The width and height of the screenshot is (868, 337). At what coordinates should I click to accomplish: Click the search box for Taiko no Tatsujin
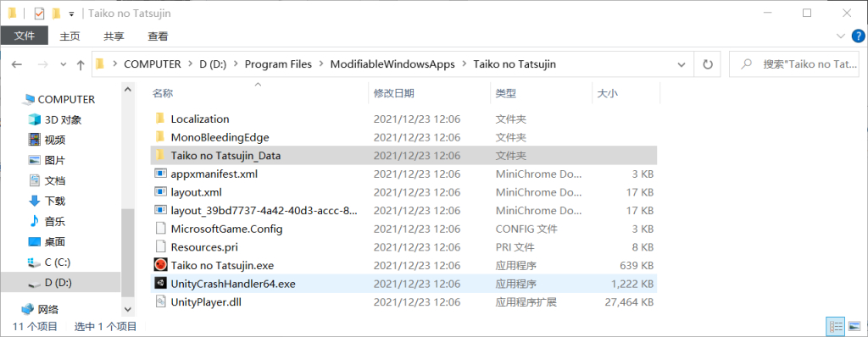[x=794, y=64]
